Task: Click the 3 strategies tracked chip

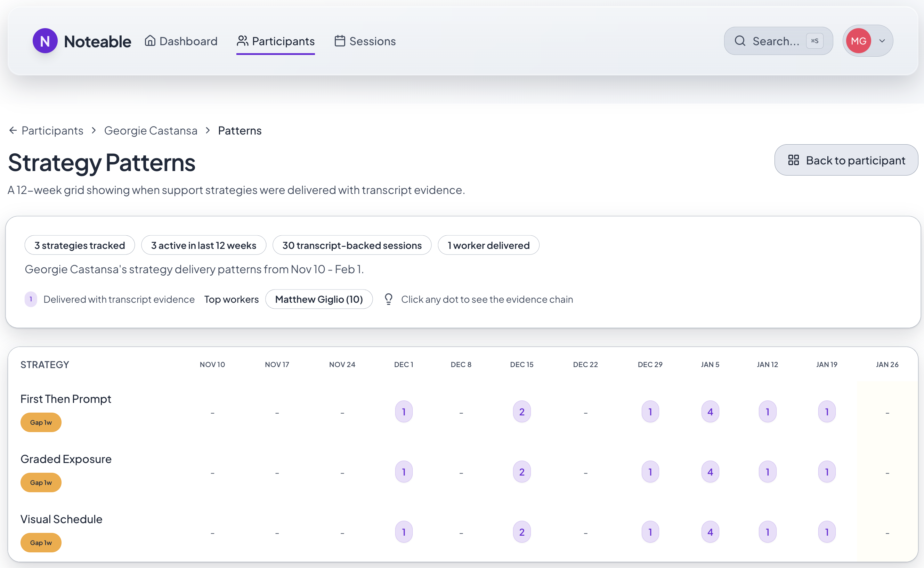Action: (x=80, y=245)
